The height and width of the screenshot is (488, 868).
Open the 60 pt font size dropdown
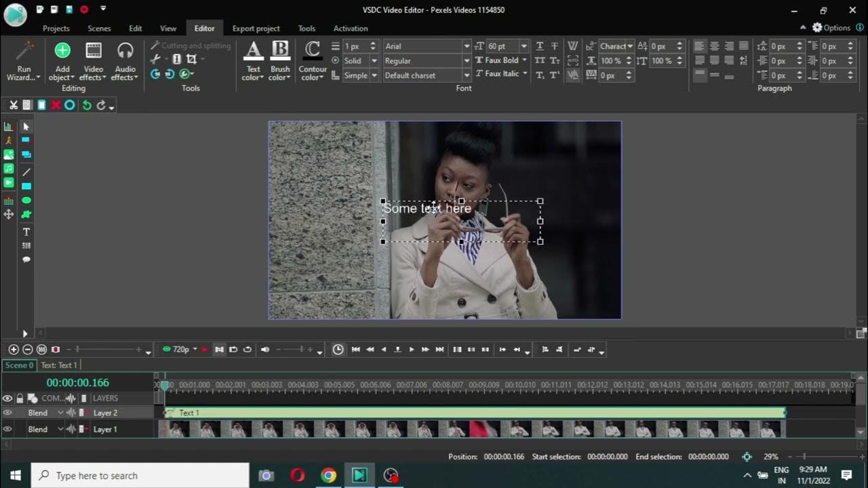pyautogui.click(x=524, y=46)
